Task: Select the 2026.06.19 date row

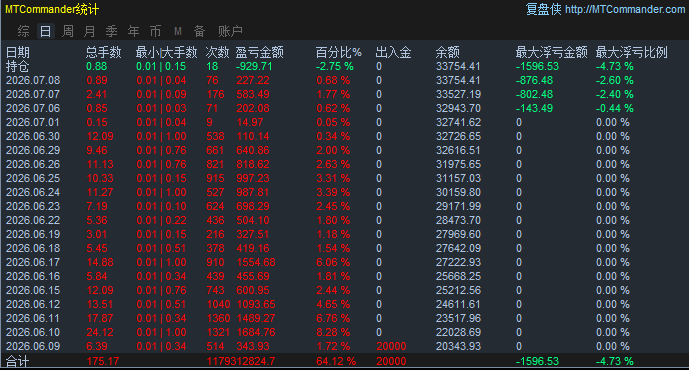Action: tap(33, 235)
